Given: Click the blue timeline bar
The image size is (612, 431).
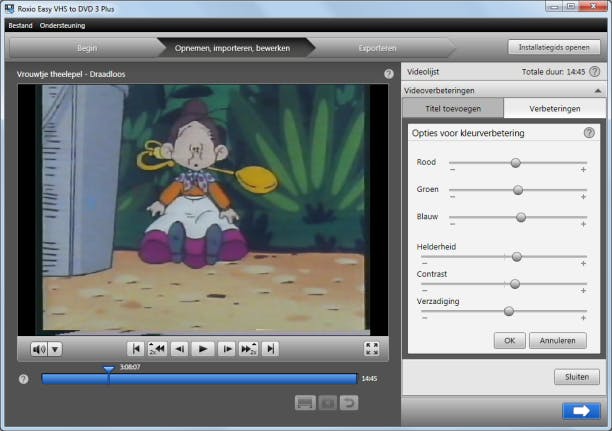Looking at the screenshot, I should tap(199, 379).
